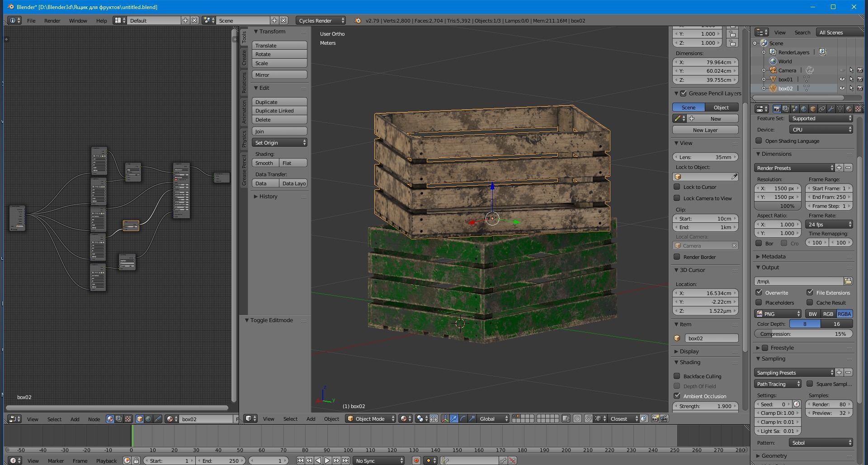Open Object properties tab cube icon
868x465 pixels.
[813, 109]
